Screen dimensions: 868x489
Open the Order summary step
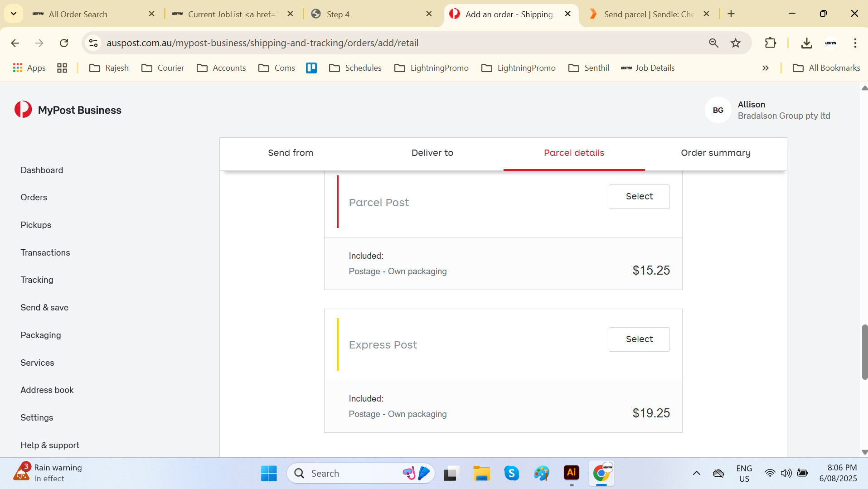(716, 153)
